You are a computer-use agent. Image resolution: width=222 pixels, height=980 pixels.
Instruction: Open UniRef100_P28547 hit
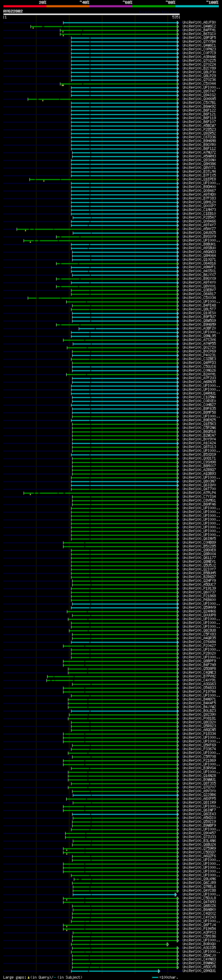tap(199, 217)
